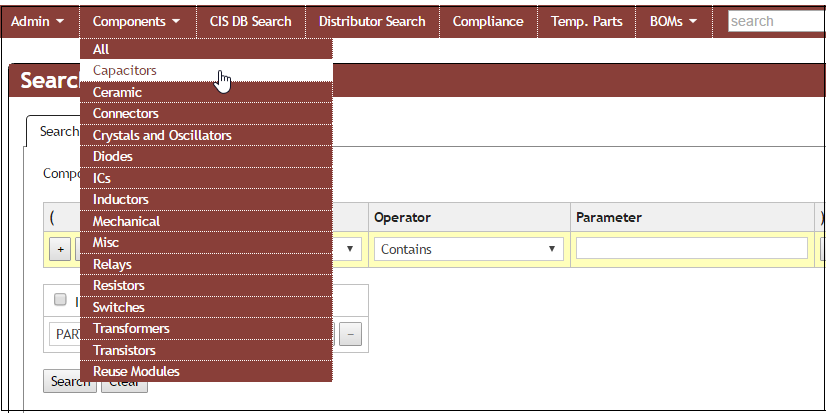Viewport: 826px width, 413px height.
Task: Click the minus button to remove the row
Action: coord(350,335)
